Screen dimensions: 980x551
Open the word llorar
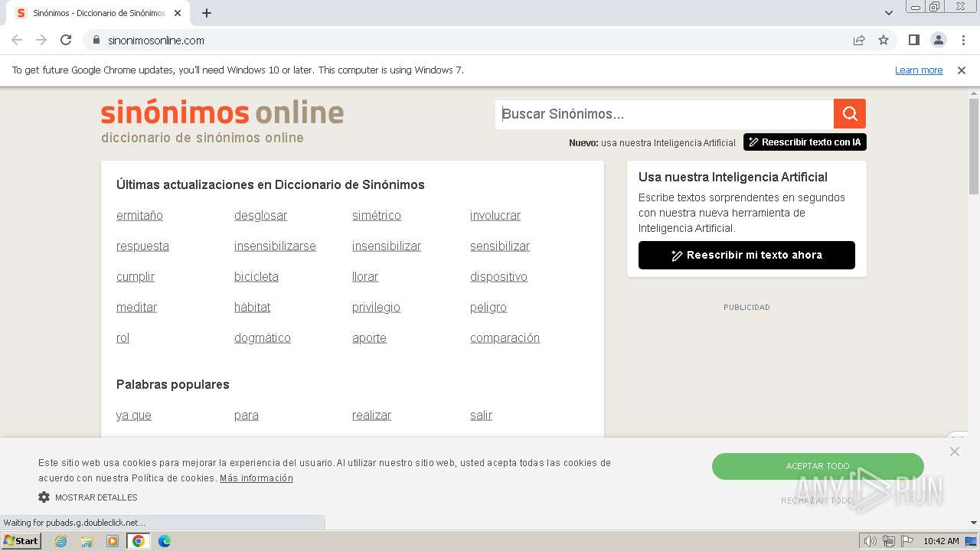point(365,277)
